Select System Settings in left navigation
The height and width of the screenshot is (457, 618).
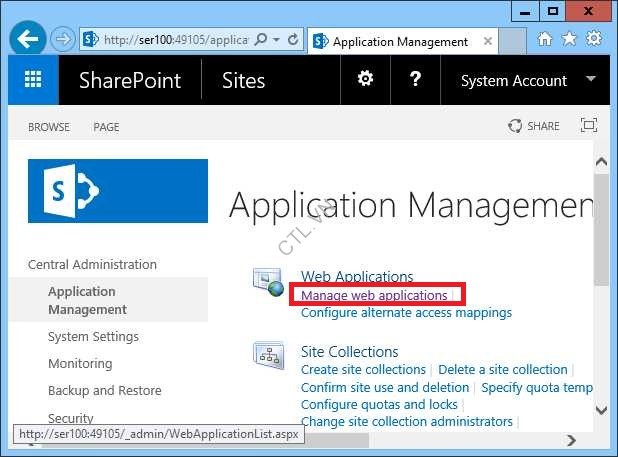click(93, 337)
